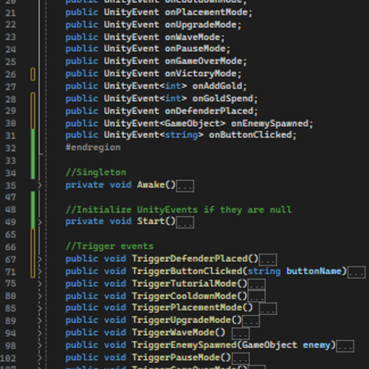Click the #endregion directive
This screenshot has width=369, height=369.
(x=93, y=147)
